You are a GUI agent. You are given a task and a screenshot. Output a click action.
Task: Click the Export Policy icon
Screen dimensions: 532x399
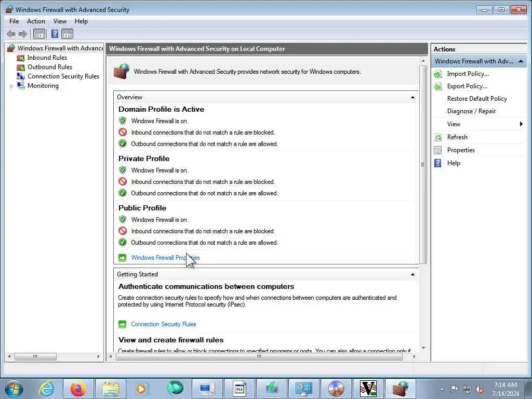(438, 87)
